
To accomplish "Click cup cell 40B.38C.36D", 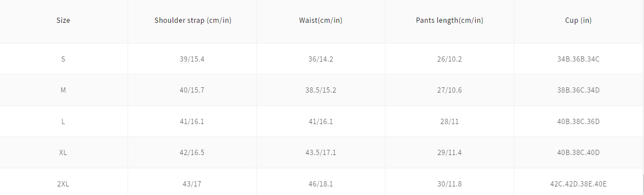I will 578,121.
